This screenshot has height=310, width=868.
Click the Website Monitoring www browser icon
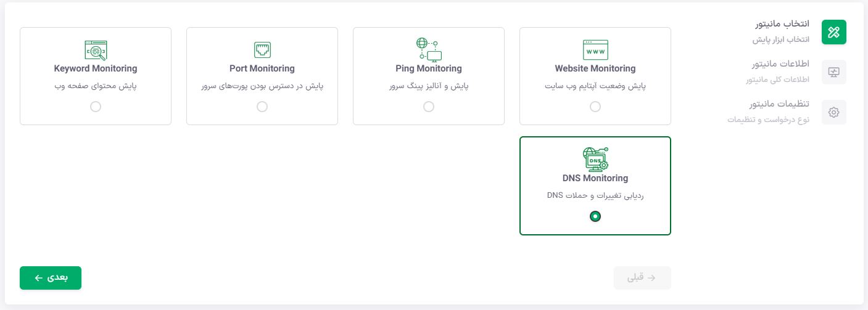[x=595, y=49]
